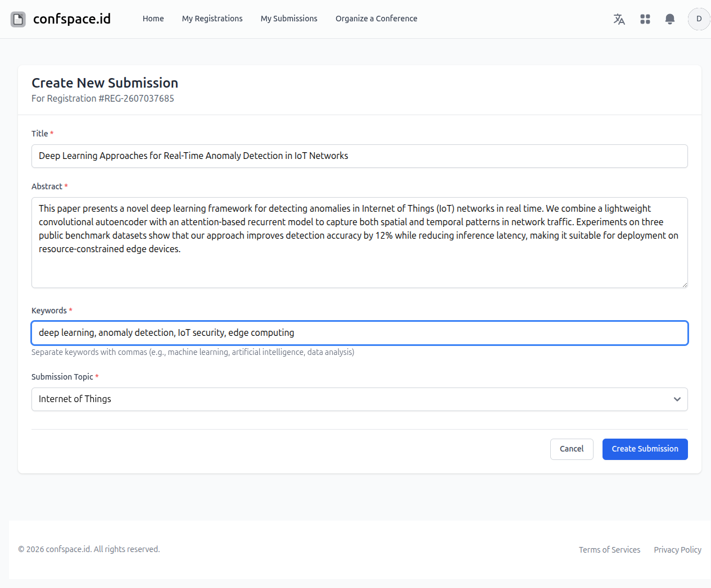The height and width of the screenshot is (588, 711).
Task: Click Create Submission button
Action: click(x=645, y=449)
